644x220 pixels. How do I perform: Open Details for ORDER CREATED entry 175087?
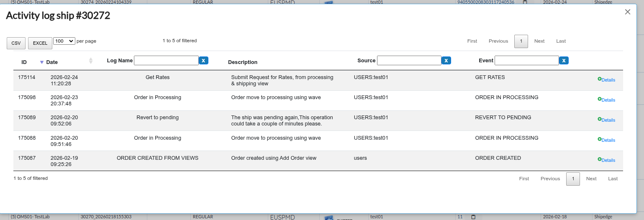606,160
